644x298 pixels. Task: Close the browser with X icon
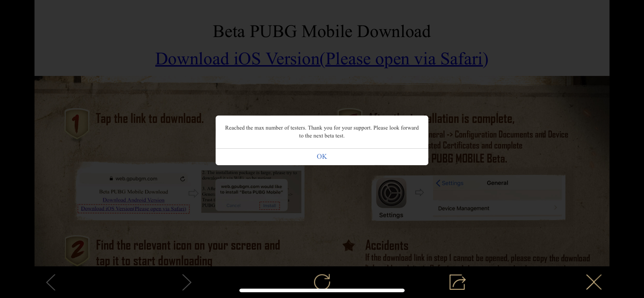(594, 282)
